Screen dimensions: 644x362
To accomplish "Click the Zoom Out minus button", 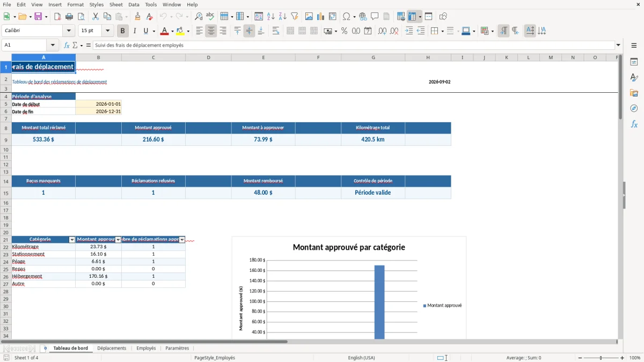I will pyautogui.click(x=580, y=358).
